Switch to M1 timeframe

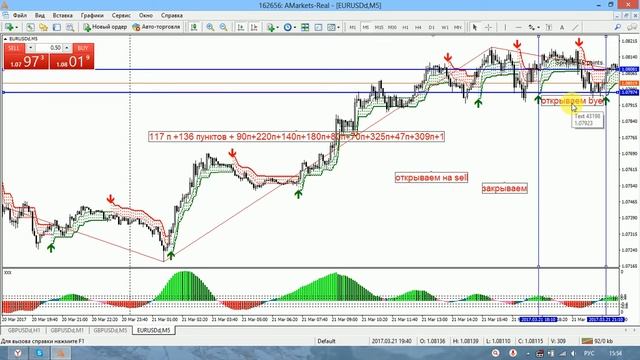point(352,27)
